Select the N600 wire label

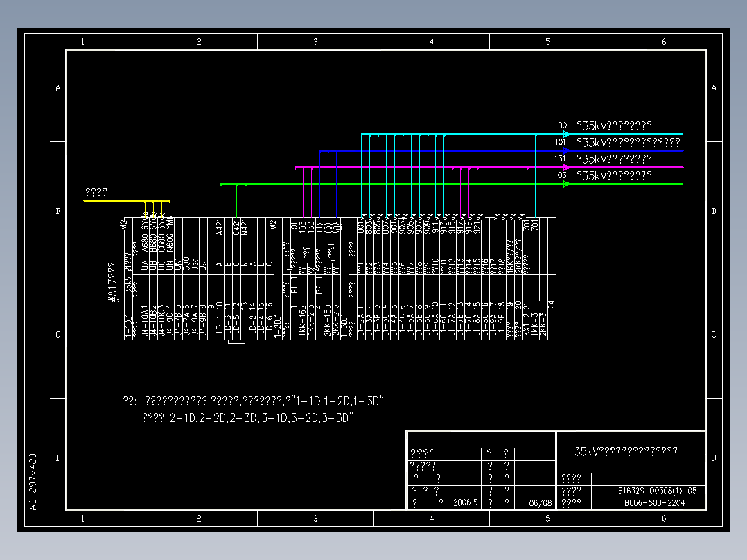170,243
